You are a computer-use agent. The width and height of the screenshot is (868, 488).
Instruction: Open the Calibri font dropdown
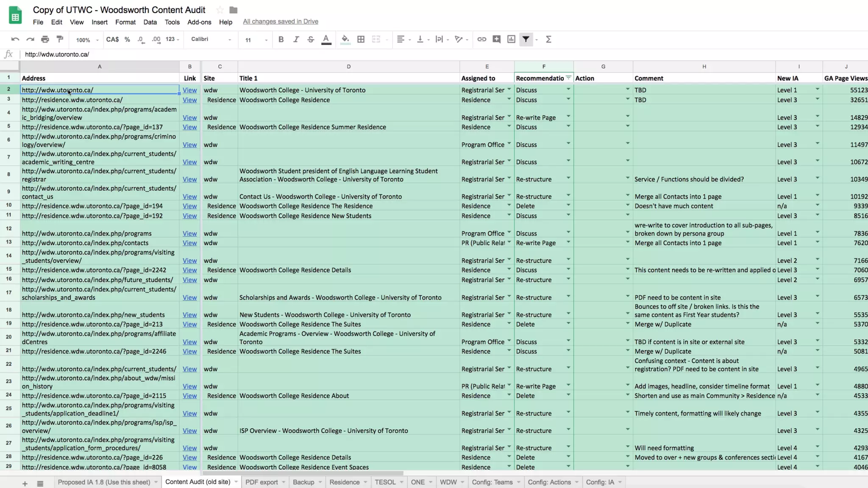pos(211,39)
